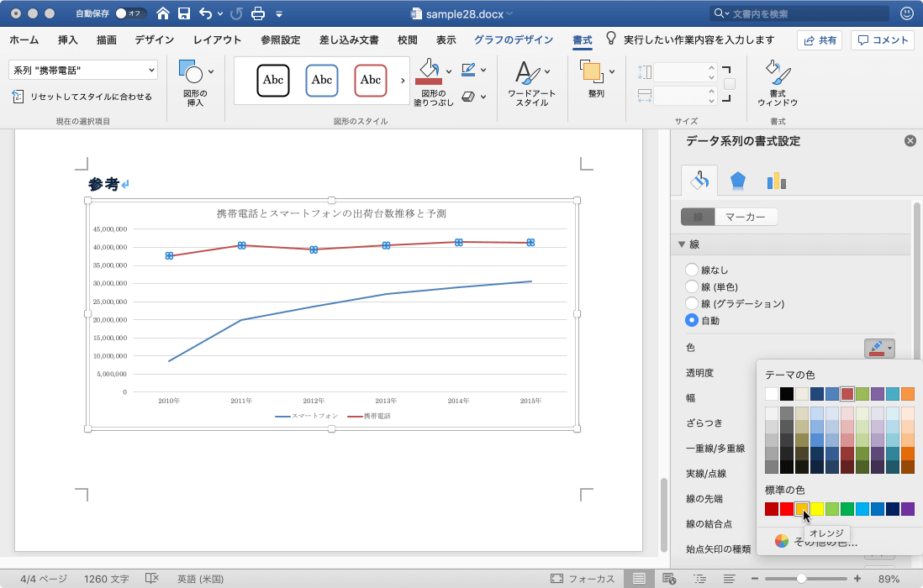
Task: Click the Home icon in the title bar
Action: [162, 13]
